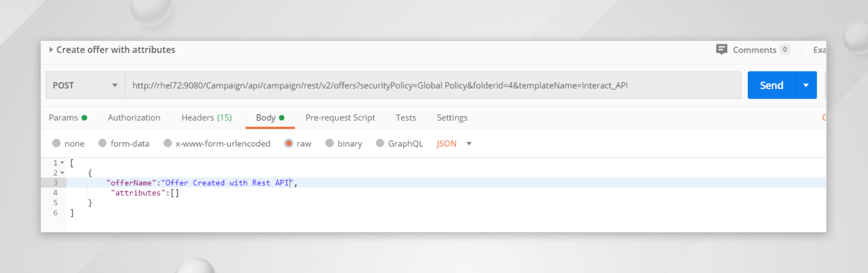
Task: Expand the Create offer with attributes title arrow
Action: click(51, 50)
